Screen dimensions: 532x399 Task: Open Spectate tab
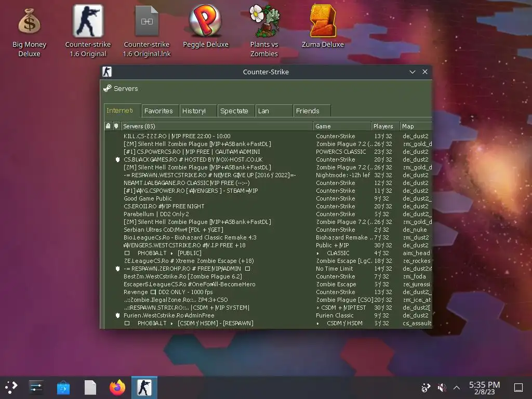[x=236, y=111]
